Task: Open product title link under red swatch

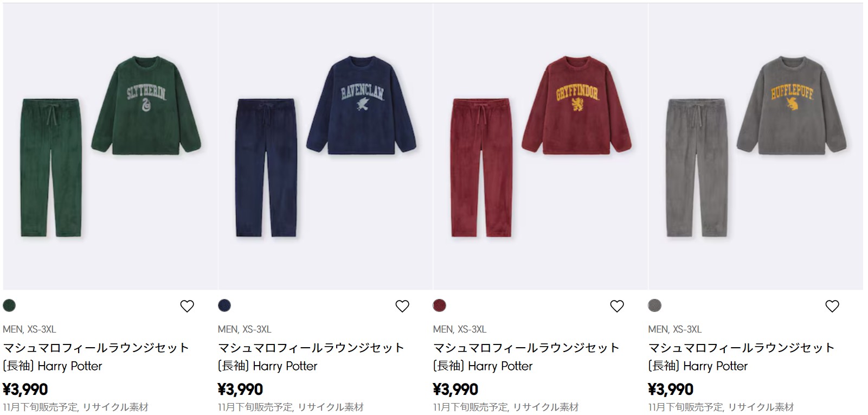Action: point(526,356)
